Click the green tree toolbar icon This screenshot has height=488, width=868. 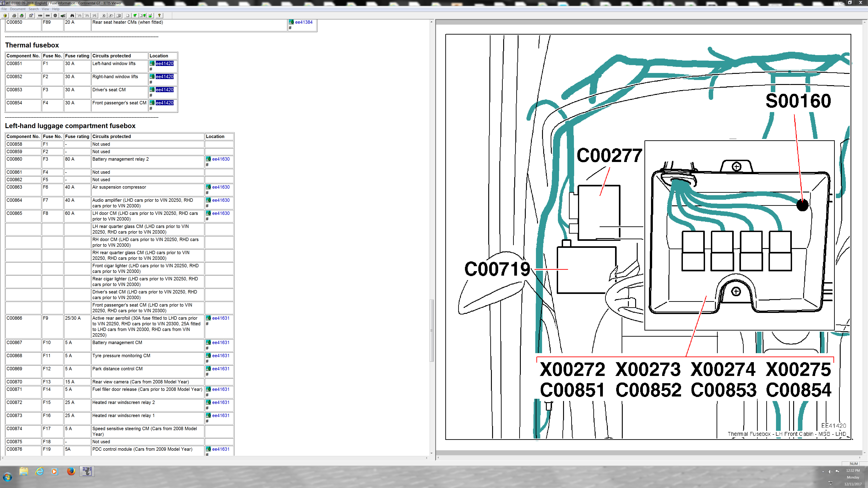[135, 16]
